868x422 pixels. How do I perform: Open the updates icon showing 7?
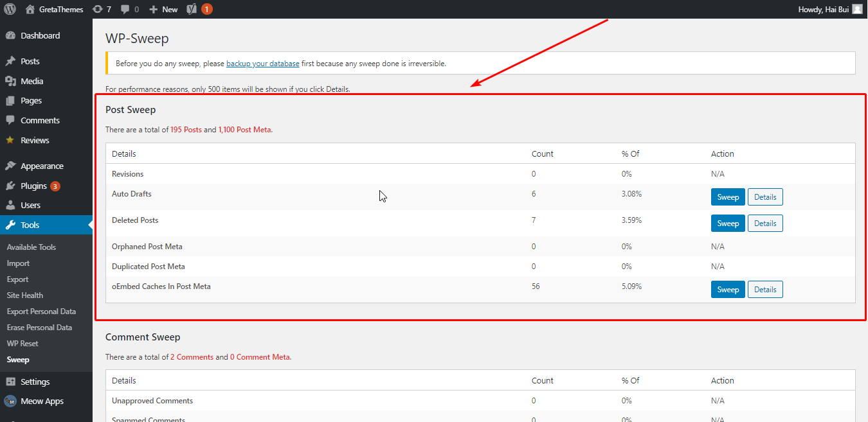coord(97,9)
